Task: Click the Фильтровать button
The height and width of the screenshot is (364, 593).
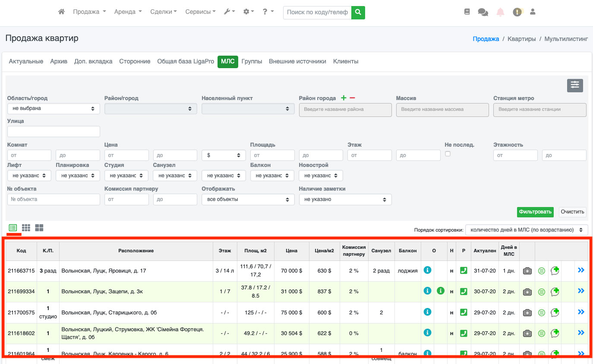Action: [x=535, y=212]
